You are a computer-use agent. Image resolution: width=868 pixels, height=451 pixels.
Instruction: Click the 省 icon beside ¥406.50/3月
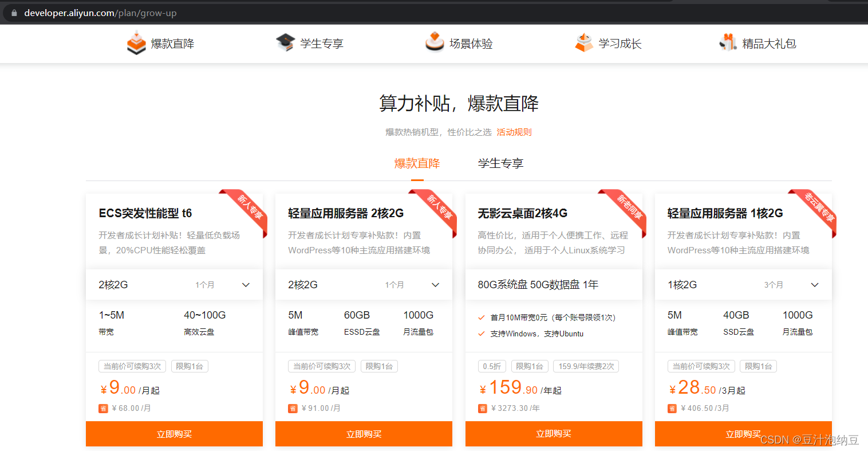pyautogui.click(x=672, y=409)
